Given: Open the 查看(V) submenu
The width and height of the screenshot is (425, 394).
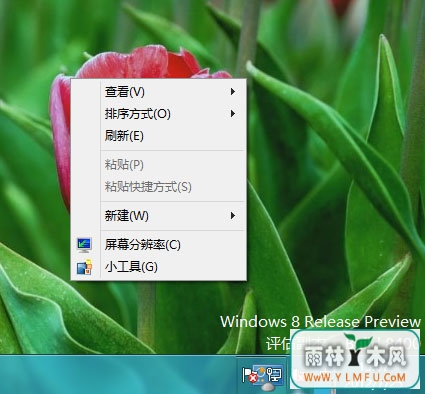Looking at the screenshot, I should click(x=159, y=92).
